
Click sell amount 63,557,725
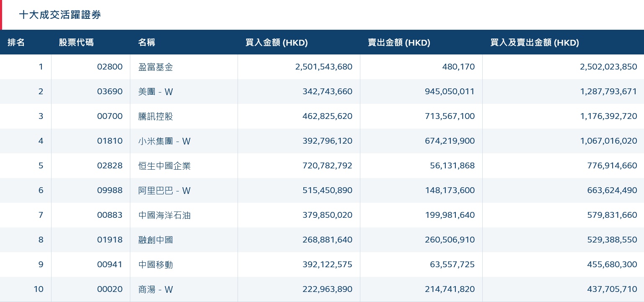tap(453, 265)
